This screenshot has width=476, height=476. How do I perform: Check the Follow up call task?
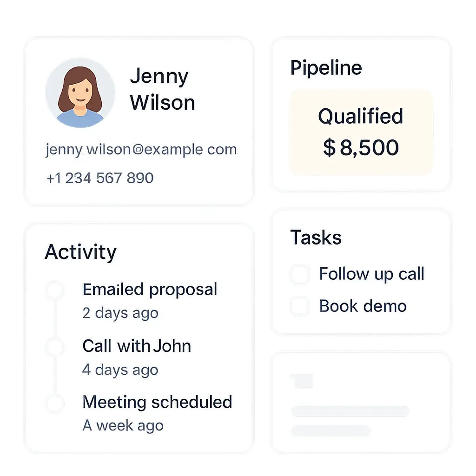[x=300, y=274]
